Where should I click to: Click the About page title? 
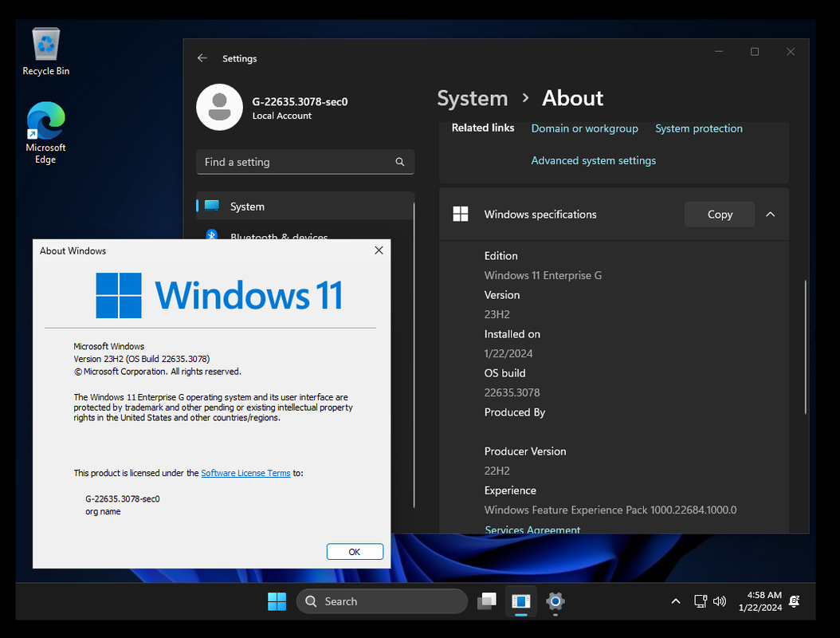coord(573,98)
